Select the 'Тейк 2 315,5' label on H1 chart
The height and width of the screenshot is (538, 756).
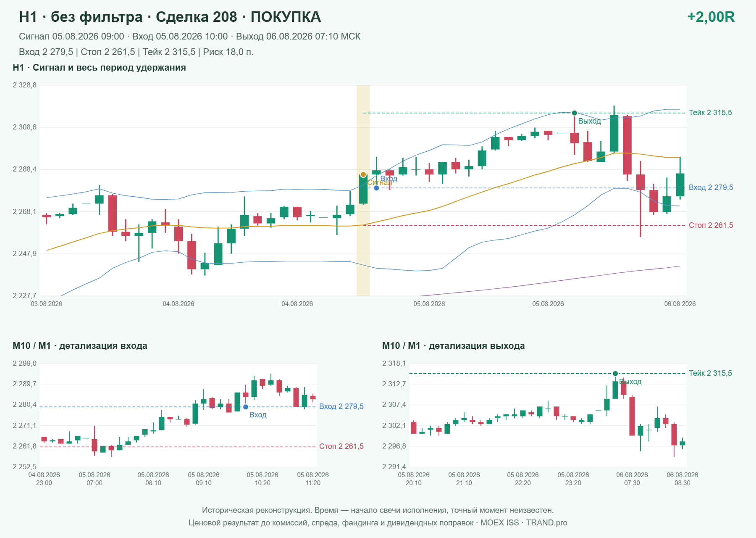pyautogui.click(x=710, y=113)
